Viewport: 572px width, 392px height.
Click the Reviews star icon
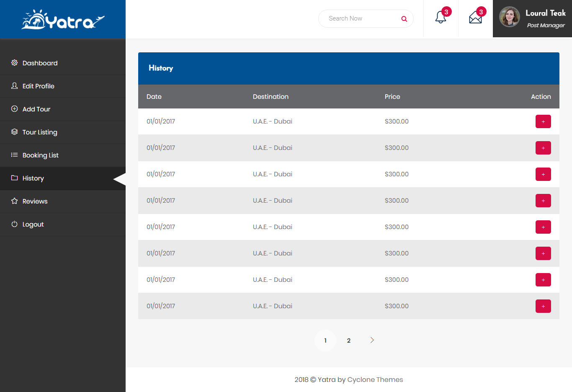[14, 201]
